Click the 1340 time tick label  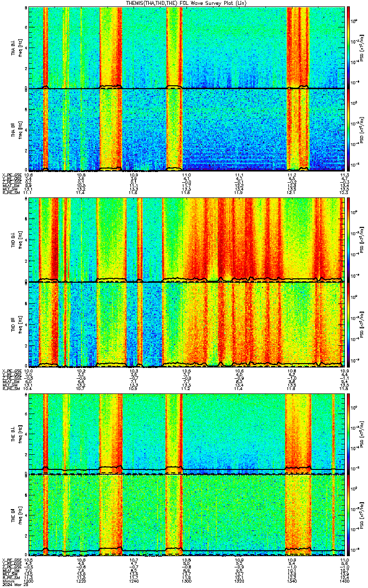point(291,581)
